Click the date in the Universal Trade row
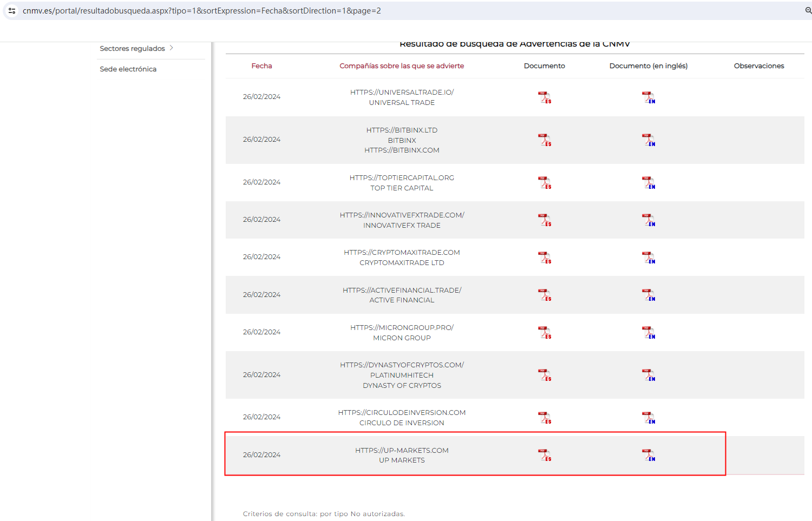The image size is (812, 521). pyautogui.click(x=261, y=97)
